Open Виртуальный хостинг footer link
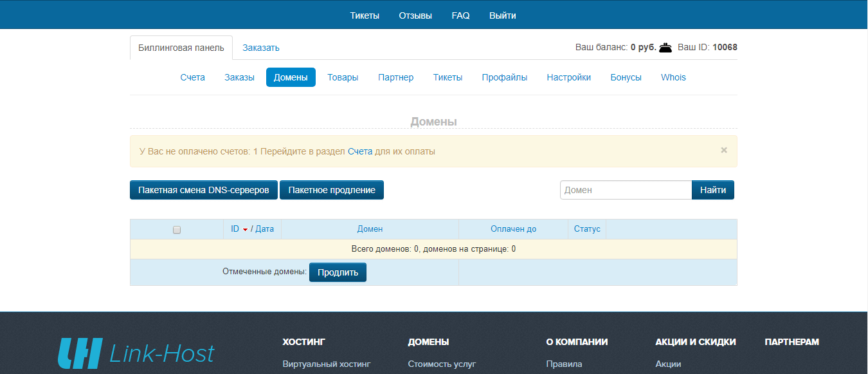868x374 pixels. point(326,364)
